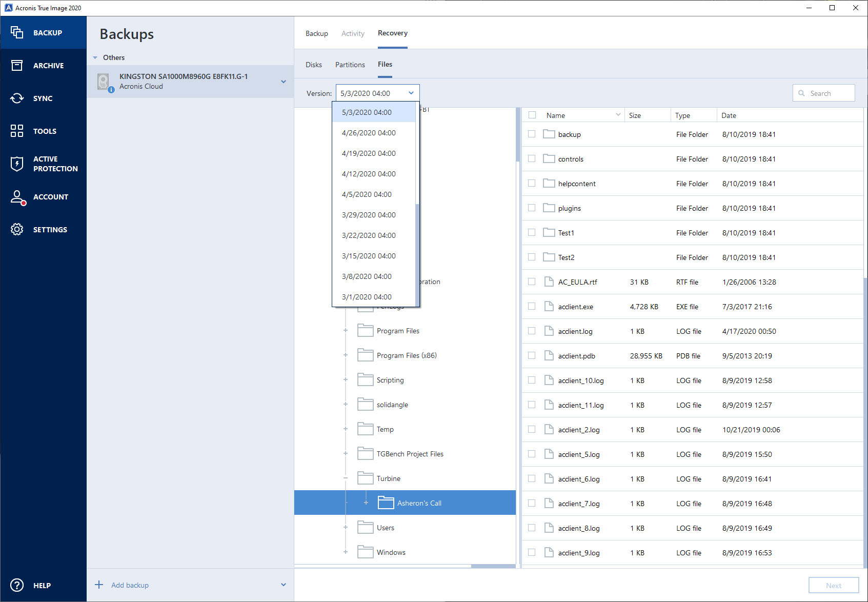
Task: Expand the Users tree node
Action: [x=346, y=527]
